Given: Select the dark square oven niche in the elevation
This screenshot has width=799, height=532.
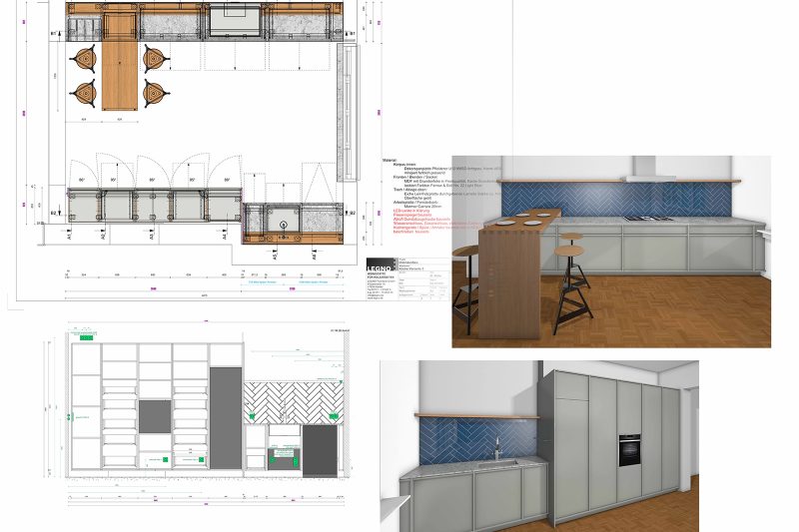Looking at the screenshot, I should pos(154,415).
